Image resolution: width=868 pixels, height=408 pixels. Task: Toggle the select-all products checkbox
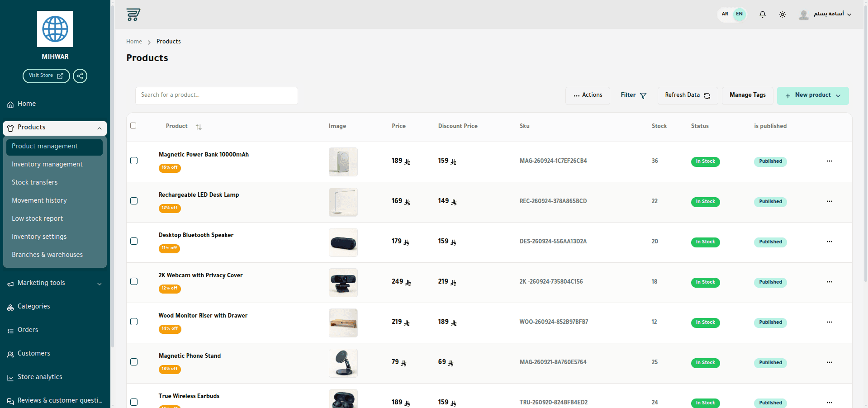[133, 125]
